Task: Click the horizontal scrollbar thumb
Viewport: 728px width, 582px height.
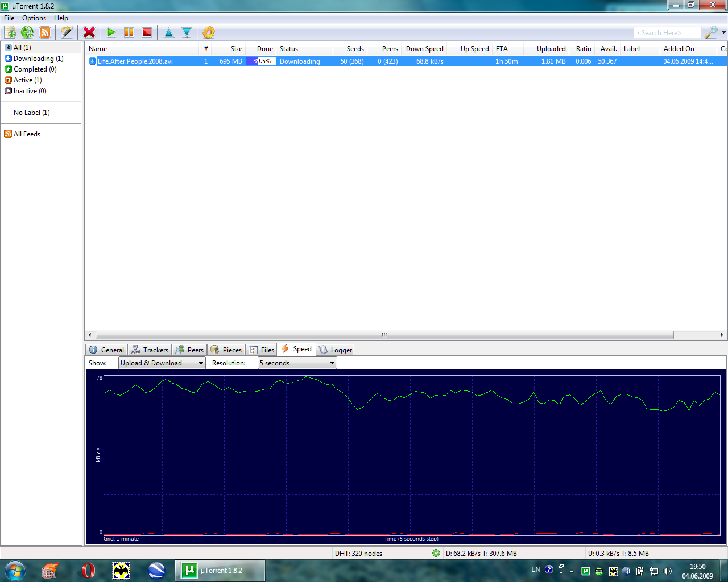Action: coord(384,335)
